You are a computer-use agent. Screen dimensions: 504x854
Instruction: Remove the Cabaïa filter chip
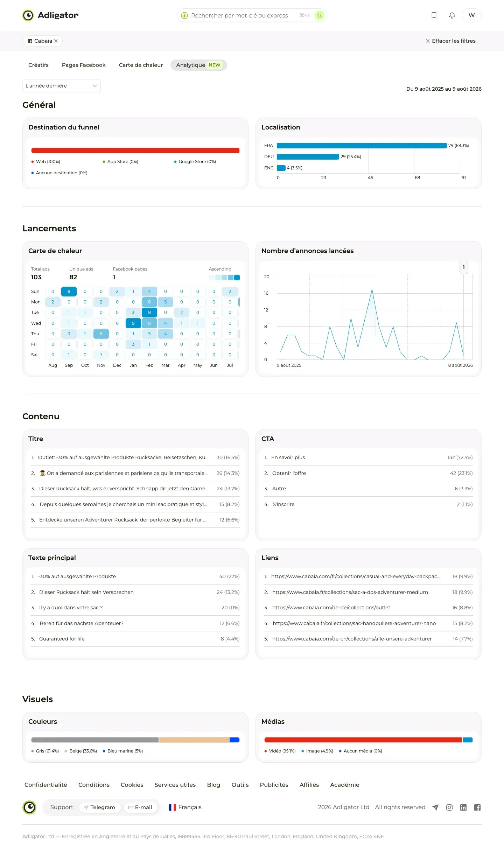point(56,41)
